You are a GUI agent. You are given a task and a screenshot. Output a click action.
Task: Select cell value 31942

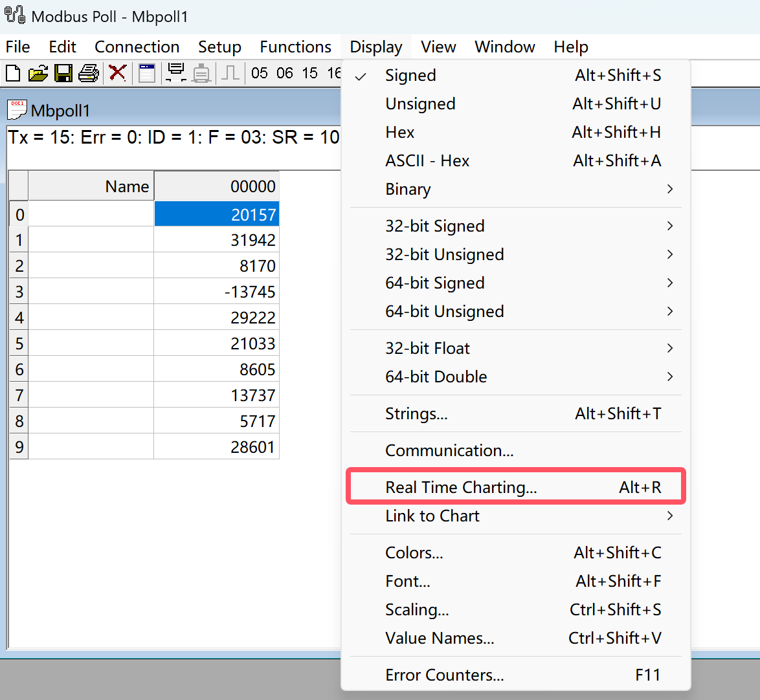(x=217, y=240)
